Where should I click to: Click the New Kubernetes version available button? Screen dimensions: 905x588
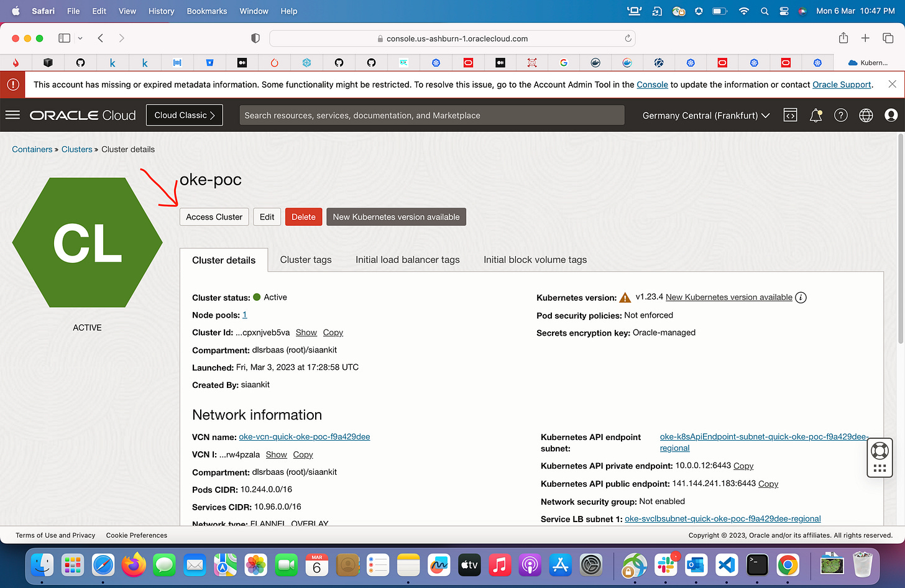pyautogui.click(x=397, y=217)
